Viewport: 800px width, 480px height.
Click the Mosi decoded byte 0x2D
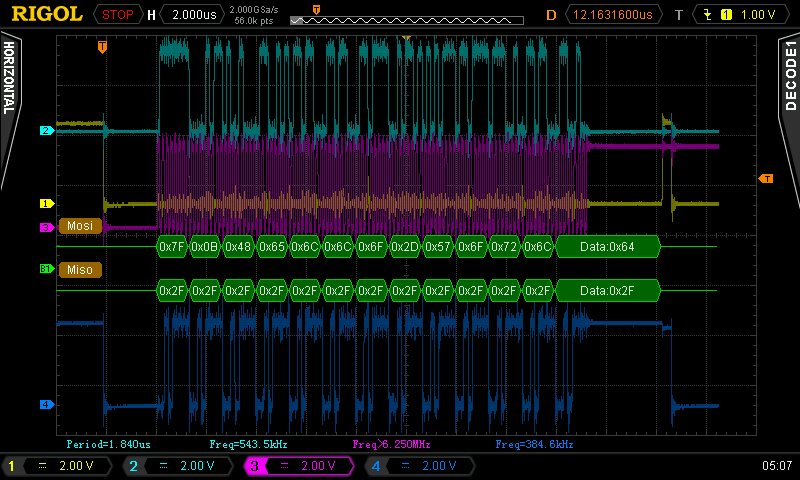404,246
